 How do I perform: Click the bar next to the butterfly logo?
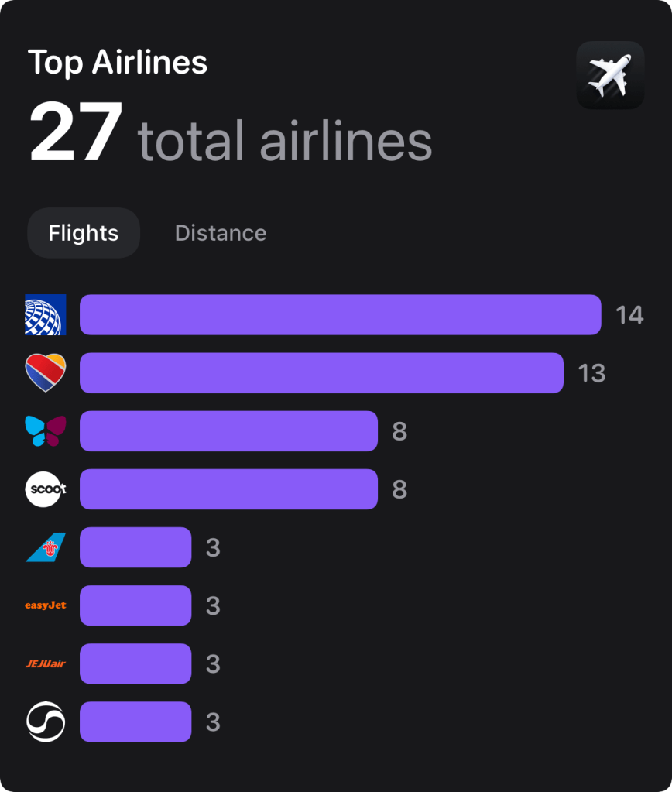[228, 431]
